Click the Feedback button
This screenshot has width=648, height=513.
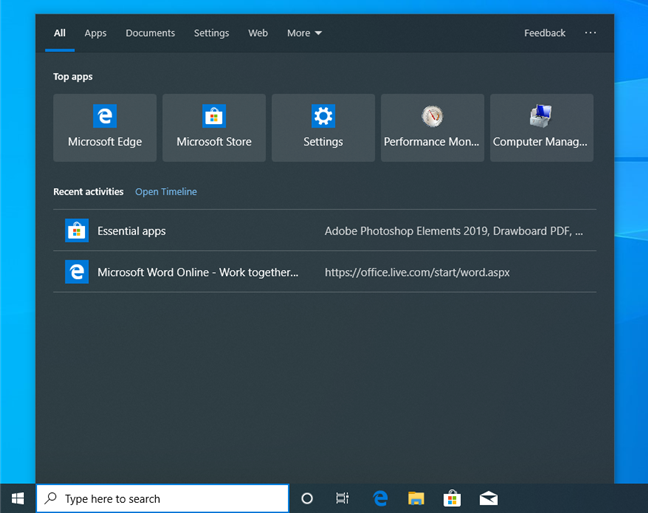(545, 33)
